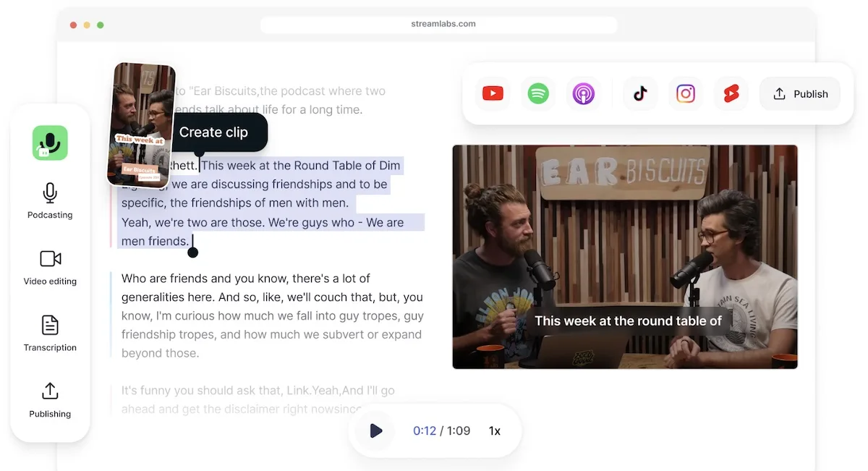Select the TikTok publishing destination
This screenshot has width=868, height=471.
(x=639, y=93)
